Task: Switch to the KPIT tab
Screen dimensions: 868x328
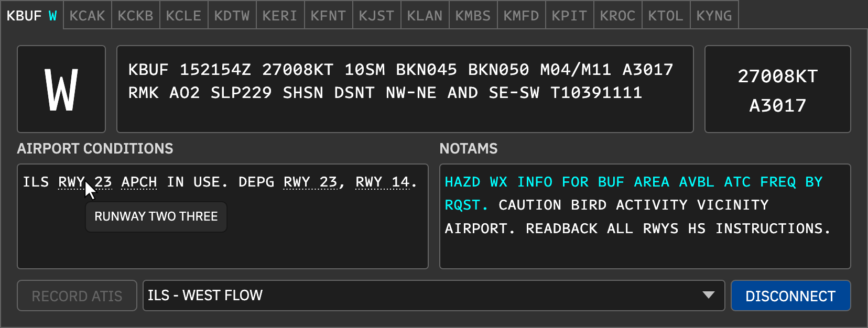Action: (570, 16)
